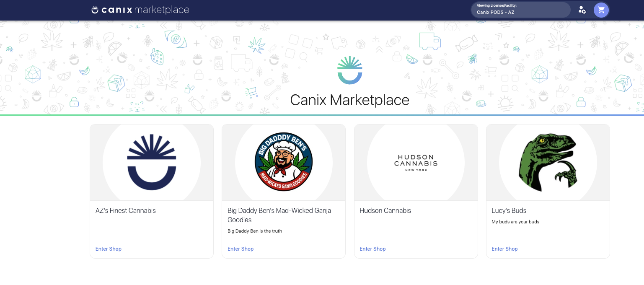Select the Lucy's Buds shop title

pos(509,211)
